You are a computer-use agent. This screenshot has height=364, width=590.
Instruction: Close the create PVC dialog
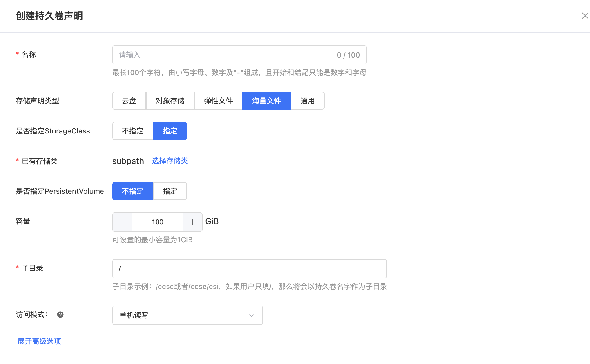(x=585, y=16)
